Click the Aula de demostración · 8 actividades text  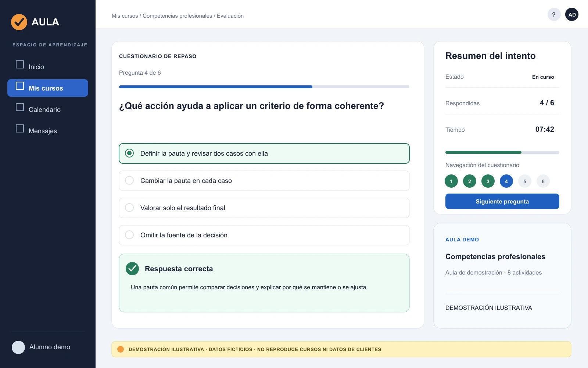click(494, 272)
